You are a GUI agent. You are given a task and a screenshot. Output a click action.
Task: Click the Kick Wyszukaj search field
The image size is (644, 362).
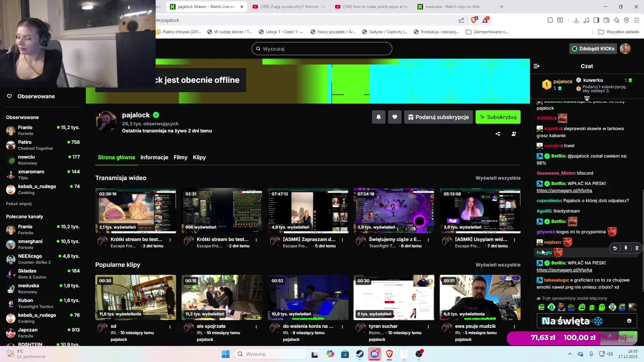(322, 49)
